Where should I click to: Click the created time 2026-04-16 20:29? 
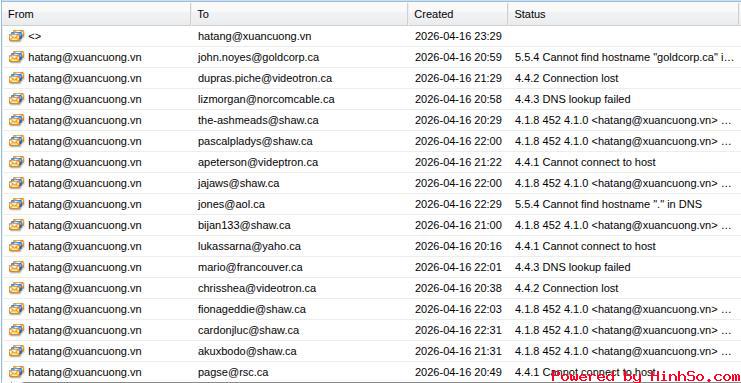458,120
